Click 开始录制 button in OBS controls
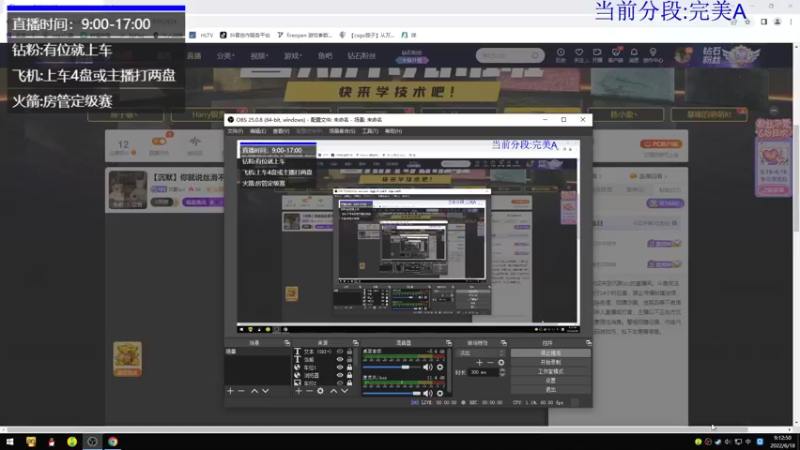 coord(551,362)
